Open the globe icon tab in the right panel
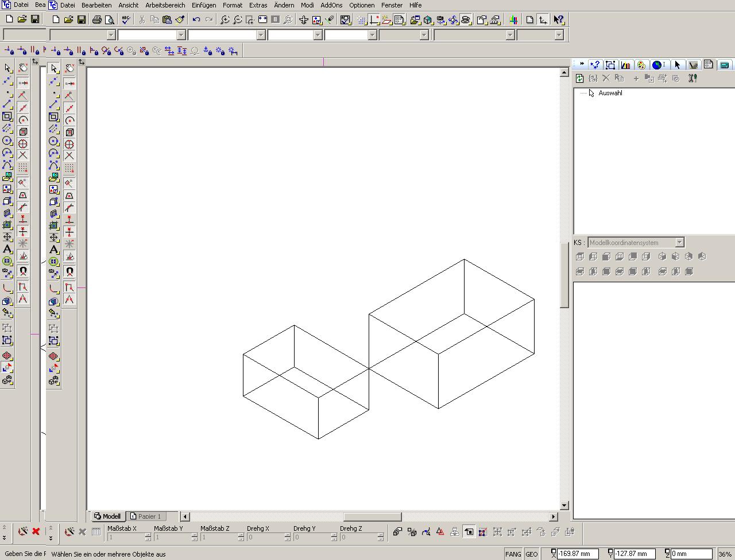The width and height of the screenshot is (735, 560). [x=658, y=65]
